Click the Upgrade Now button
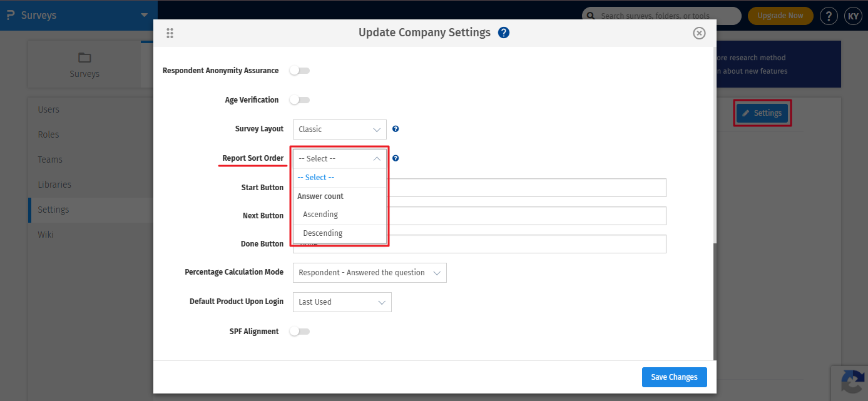 coord(780,16)
